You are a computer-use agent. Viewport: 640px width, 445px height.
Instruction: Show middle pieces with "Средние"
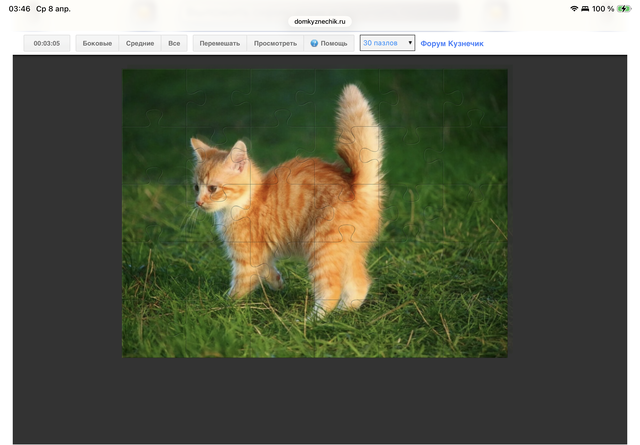pyautogui.click(x=140, y=44)
